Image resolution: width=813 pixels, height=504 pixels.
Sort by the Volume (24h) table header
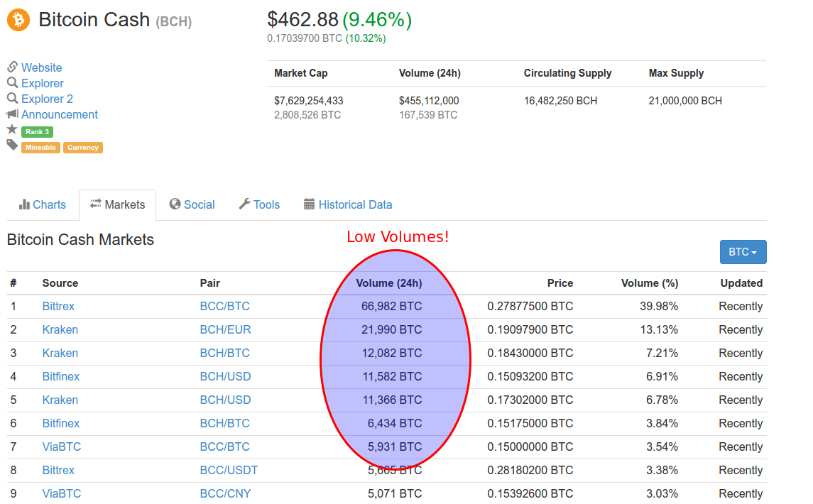pos(389,283)
